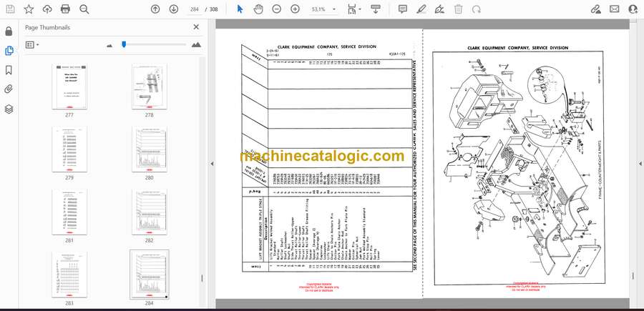
Task: Zoom in with the plus button
Action: coord(295,9)
